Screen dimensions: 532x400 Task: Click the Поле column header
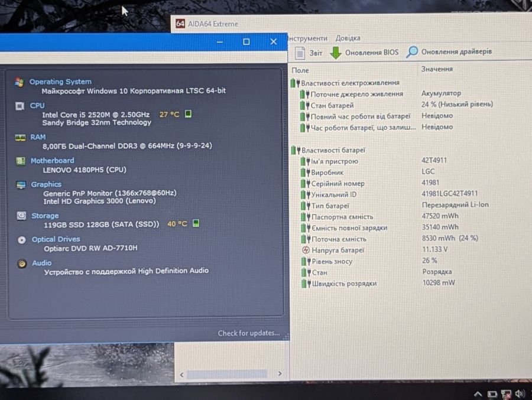pyautogui.click(x=300, y=70)
